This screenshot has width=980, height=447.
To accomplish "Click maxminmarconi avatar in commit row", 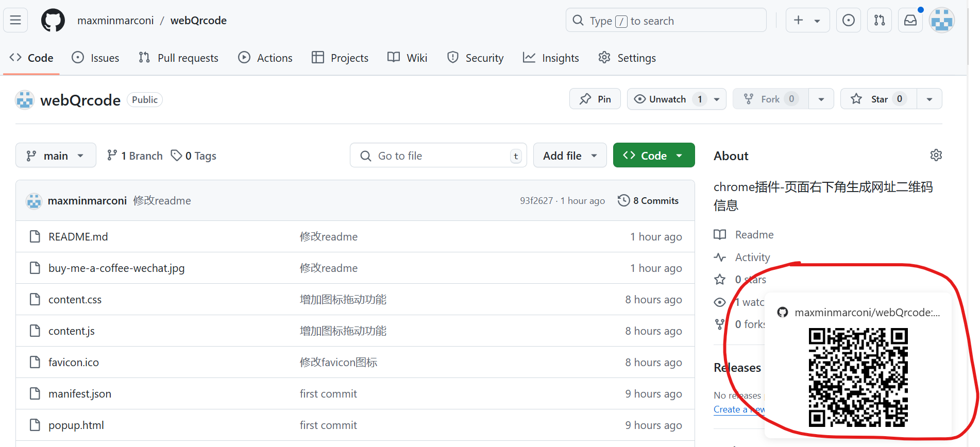I will point(34,201).
